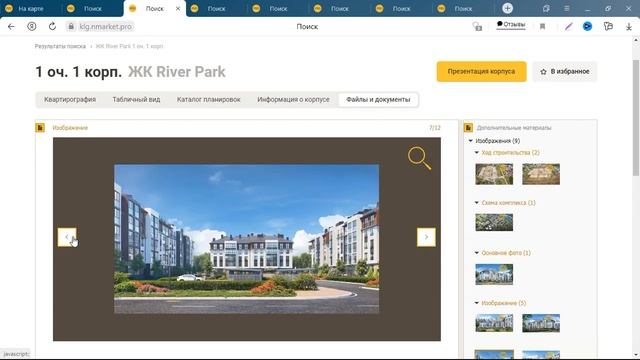Open the Yandex account icon beside back arrow
This screenshot has height=360, width=640.
pyautogui.click(x=31, y=27)
